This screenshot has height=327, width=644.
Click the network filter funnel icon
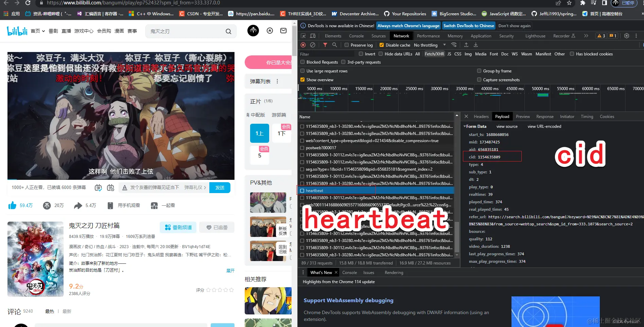tap(325, 45)
